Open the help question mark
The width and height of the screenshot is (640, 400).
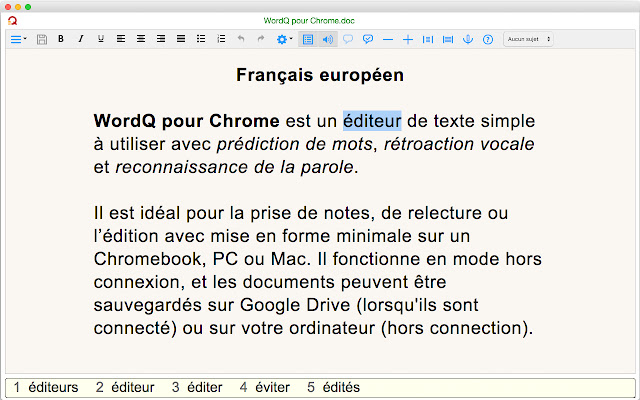tap(488, 39)
